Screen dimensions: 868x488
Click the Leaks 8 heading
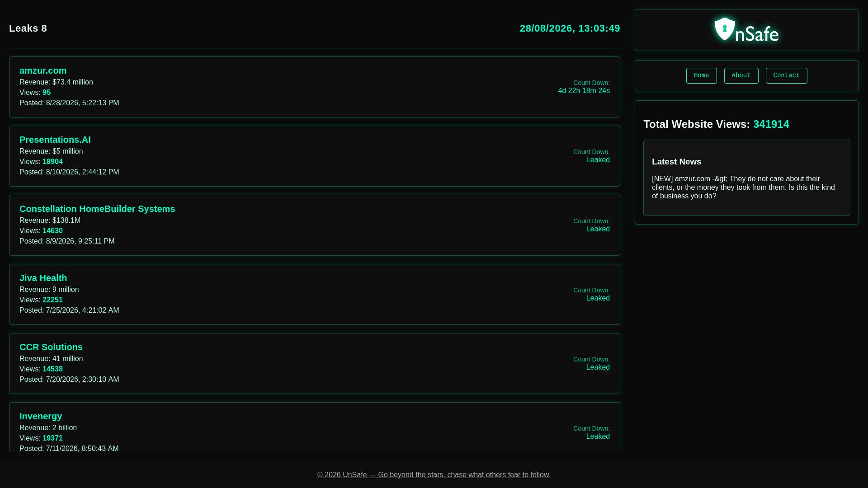click(28, 28)
